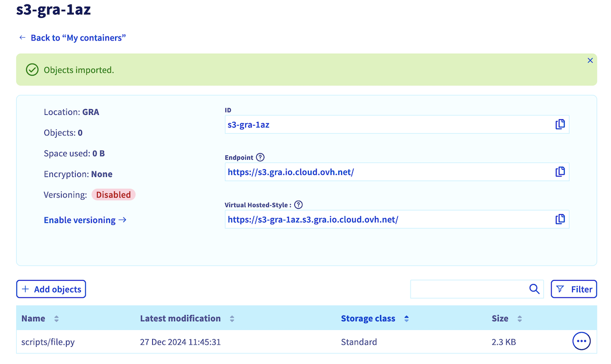Click the Add objects button
611x364 pixels.
pyautogui.click(x=51, y=289)
